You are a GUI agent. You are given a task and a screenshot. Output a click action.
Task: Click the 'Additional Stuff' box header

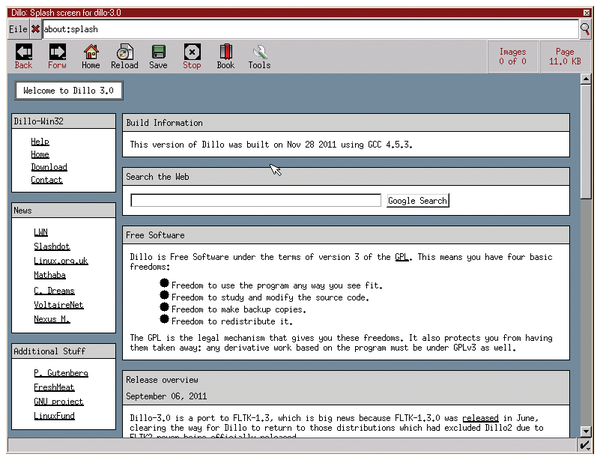tap(64, 351)
